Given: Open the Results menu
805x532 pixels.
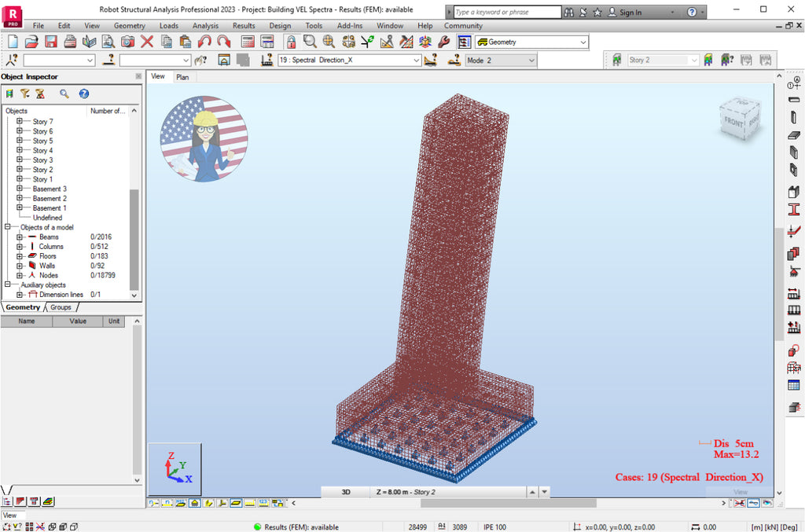Looking at the screenshot, I should 244,25.
